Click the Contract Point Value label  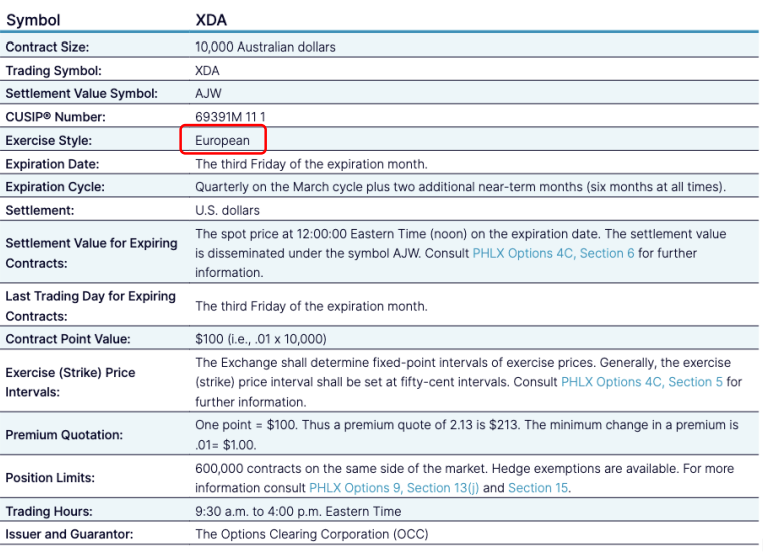pos(68,339)
